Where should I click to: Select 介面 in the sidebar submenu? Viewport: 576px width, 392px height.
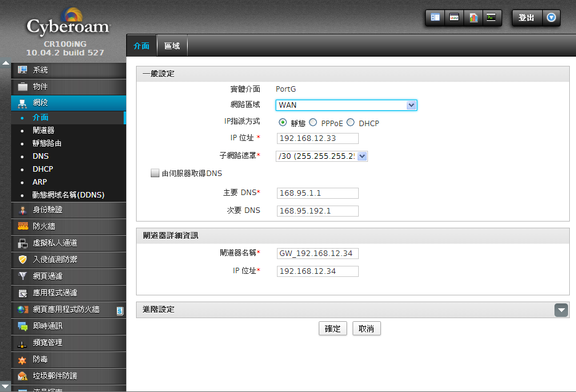click(41, 118)
